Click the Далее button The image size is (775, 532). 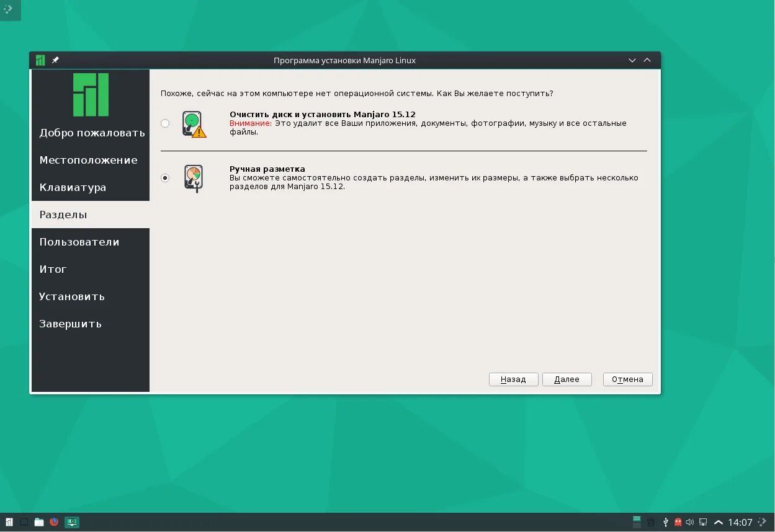(x=567, y=379)
